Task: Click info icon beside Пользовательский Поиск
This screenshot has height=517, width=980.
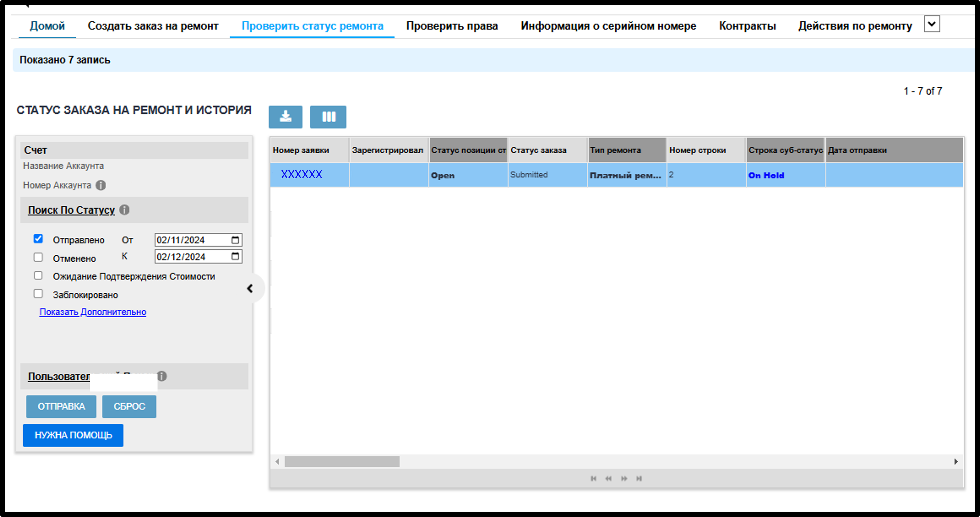Action: (162, 376)
